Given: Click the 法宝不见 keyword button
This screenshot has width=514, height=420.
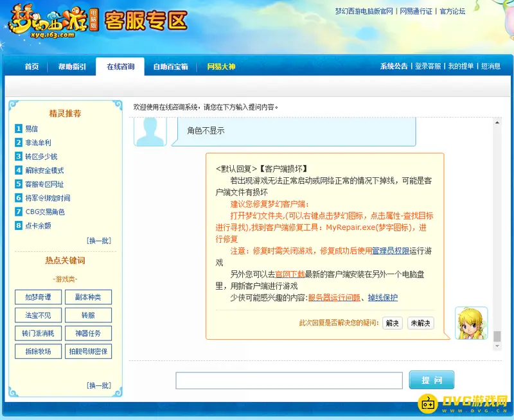Looking at the screenshot, I should pyautogui.click(x=38, y=315).
